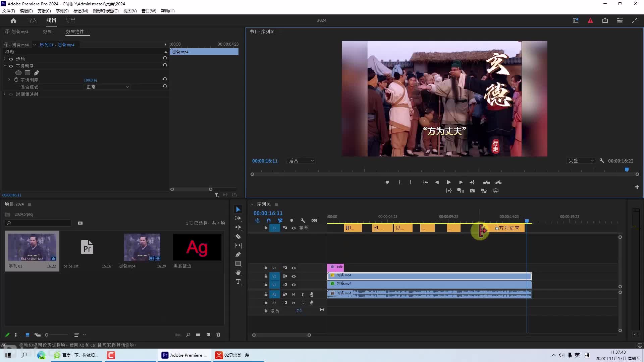Hide the subtitle 字幕 track eye
Image resolution: width=644 pixels, height=362 pixels.
pos(293,228)
